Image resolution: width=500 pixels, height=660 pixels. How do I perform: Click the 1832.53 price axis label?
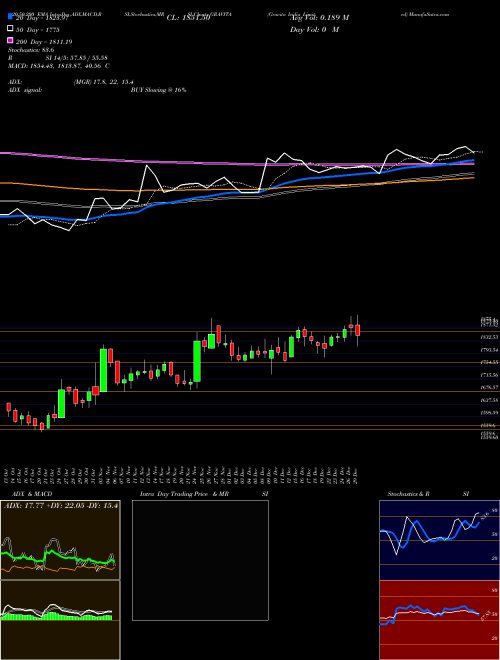point(489,337)
